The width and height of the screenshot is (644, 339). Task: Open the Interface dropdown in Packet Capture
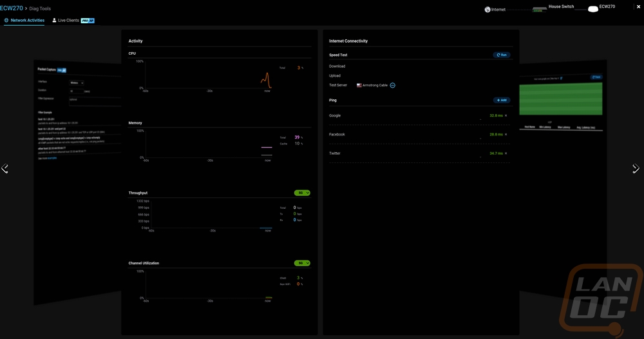[x=77, y=82]
